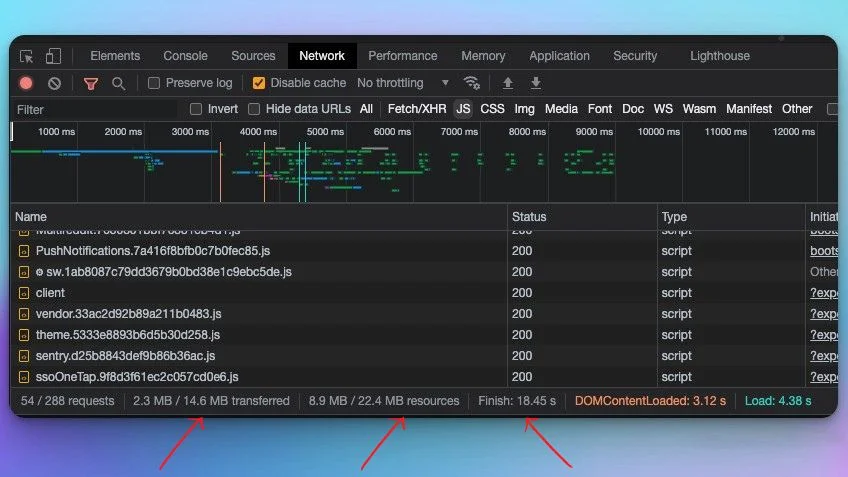Select the Network tab

(322, 56)
